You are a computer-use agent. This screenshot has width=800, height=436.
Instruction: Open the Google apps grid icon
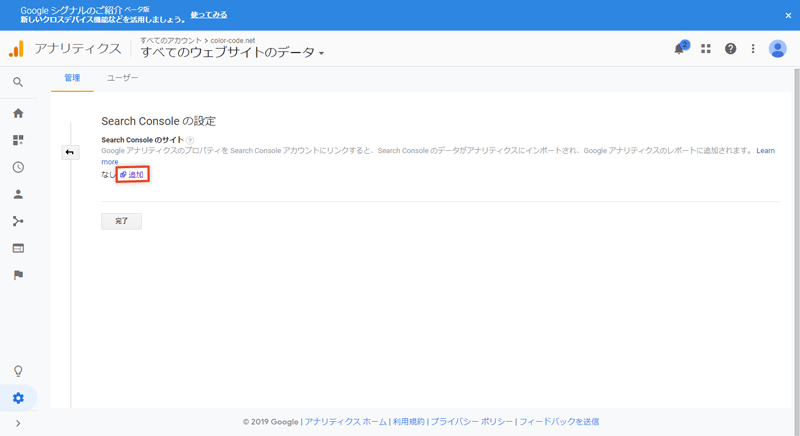[x=706, y=48]
